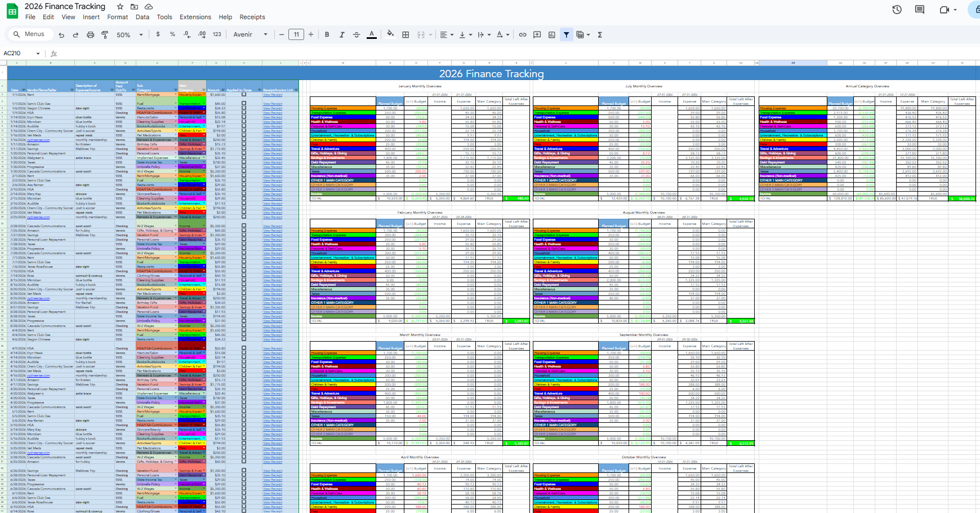980x513 pixels.
Task: Check the Applied to Taxes box for HSA row
Action: (243, 112)
